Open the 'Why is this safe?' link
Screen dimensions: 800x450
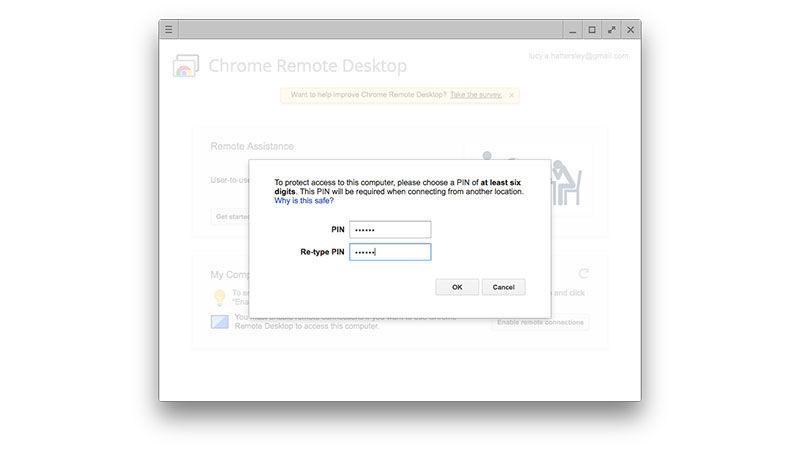(x=304, y=200)
